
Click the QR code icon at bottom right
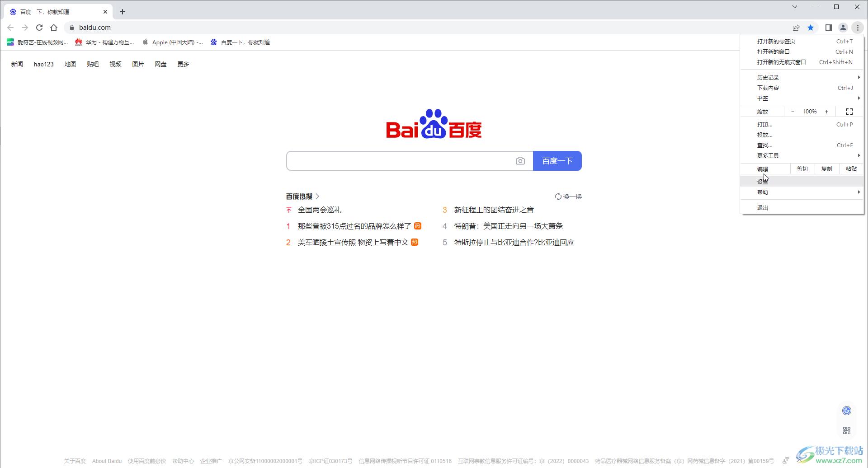tap(847, 431)
